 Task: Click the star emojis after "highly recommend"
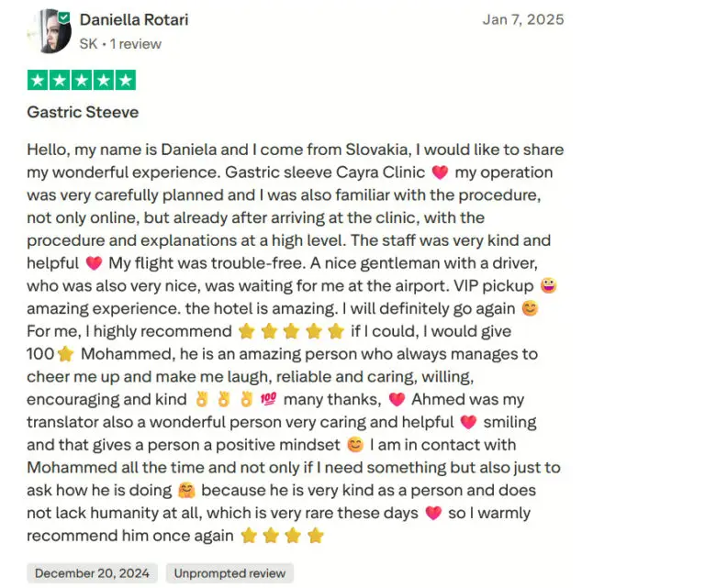291,331
